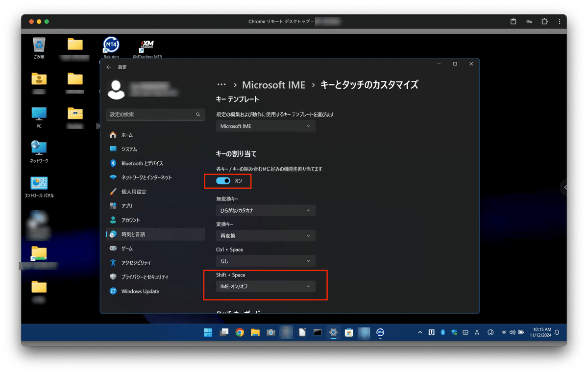The height and width of the screenshot is (374, 588).
Task: Click the key icon in remote desktop title bar
Action: 529,22
